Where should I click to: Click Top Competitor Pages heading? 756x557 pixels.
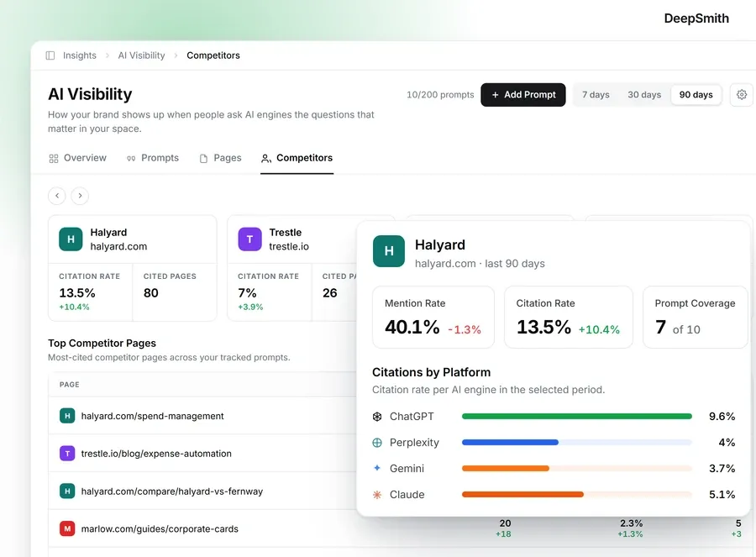[102, 343]
